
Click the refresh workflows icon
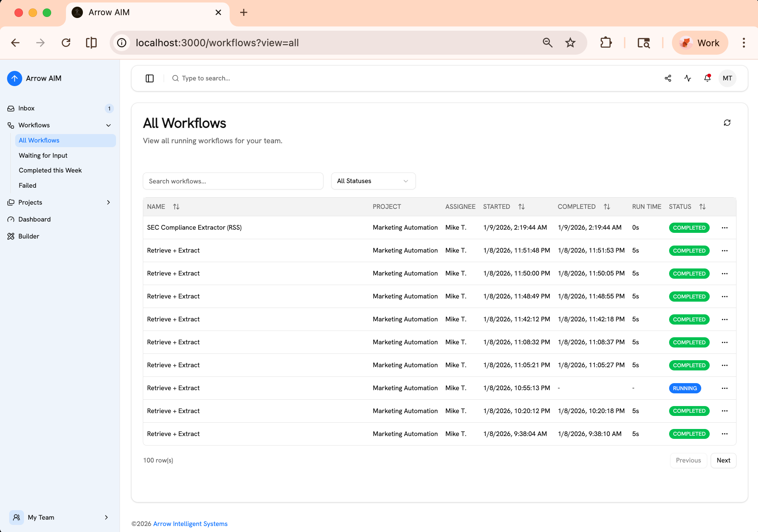727,123
